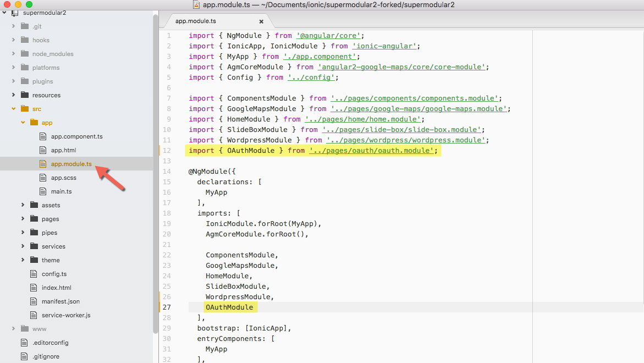Click the app.component.ts file icon
The width and height of the screenshot is (644, 363).
pyautogui.click(x=43, y=136)
